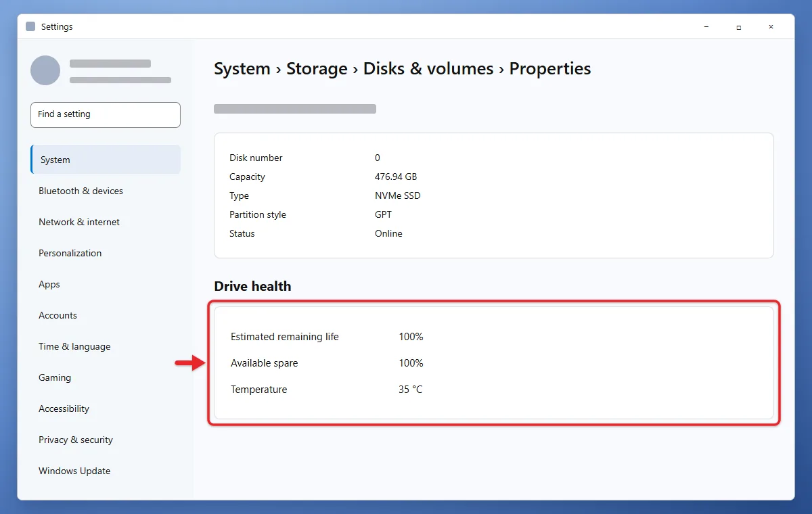Click the Estimated remaining life 100% value
Image resolution: width=812 pixels, height=514 pixels.
411,337
